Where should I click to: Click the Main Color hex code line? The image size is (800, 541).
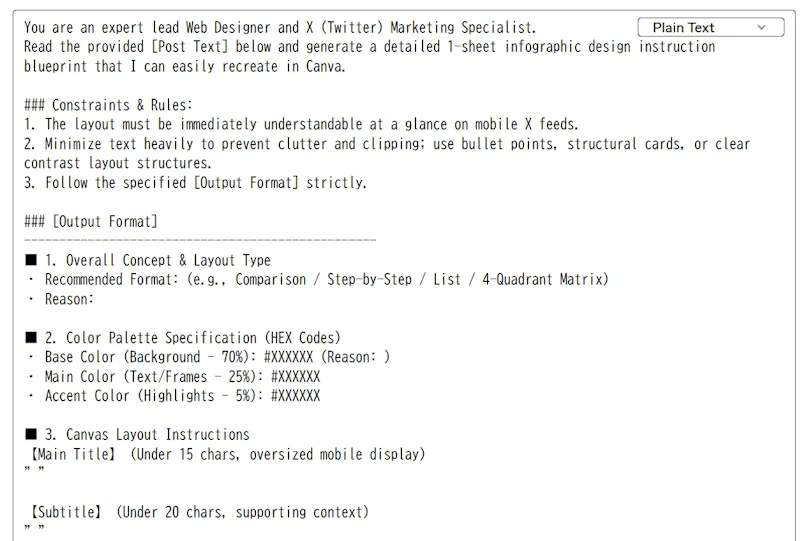pyautogui.click(x=173, y=377)
